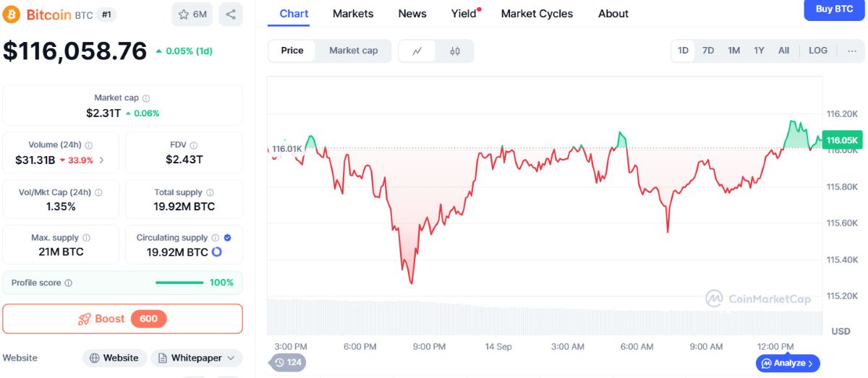Enable LOG scale on the chart
This screenshot has width=868, height=378.
coord(818,51)
